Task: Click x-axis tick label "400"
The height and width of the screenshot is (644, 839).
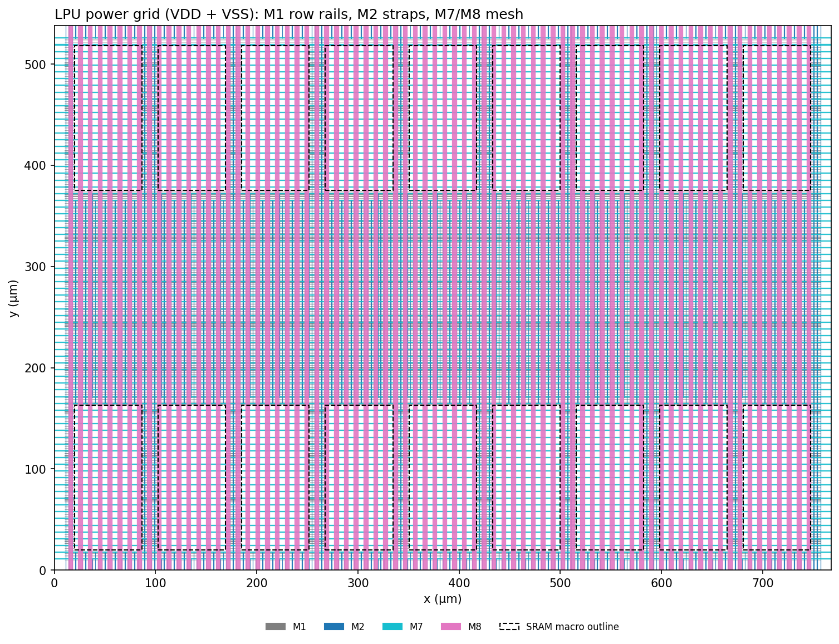Action: [x=459, y=583]
